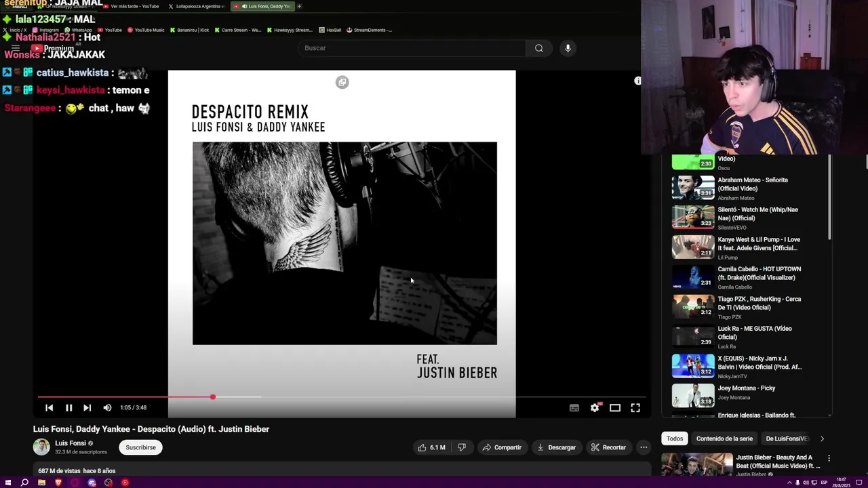Image resolution: width=868 pixels, height=488 pixels.
Task: Download the video with Descargar
Action: pos(556,447)
